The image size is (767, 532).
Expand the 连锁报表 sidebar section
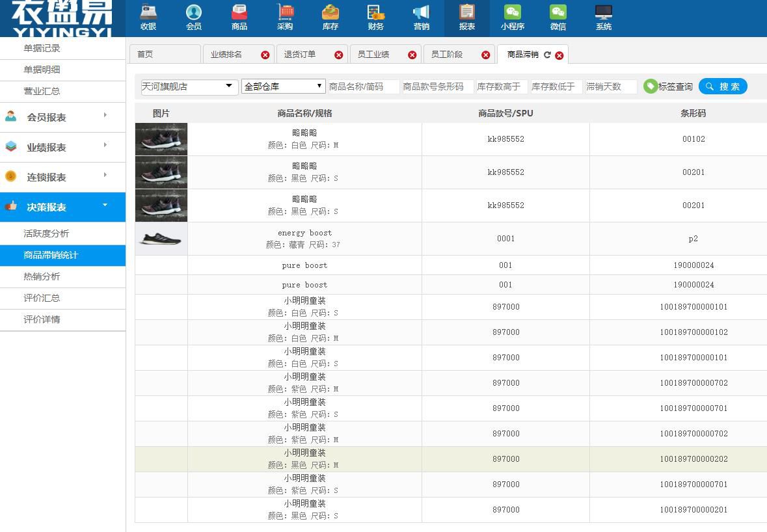[62, 177]
